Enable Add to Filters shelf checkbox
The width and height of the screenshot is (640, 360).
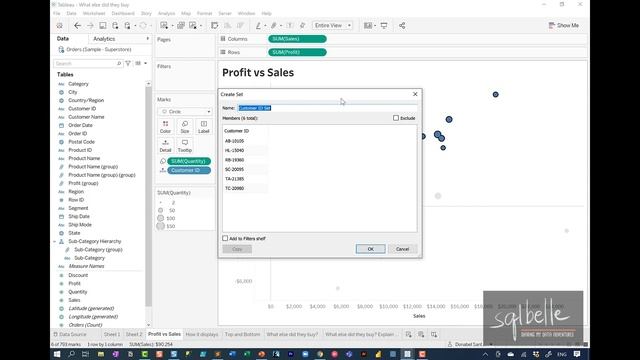[x=225, y=238]
